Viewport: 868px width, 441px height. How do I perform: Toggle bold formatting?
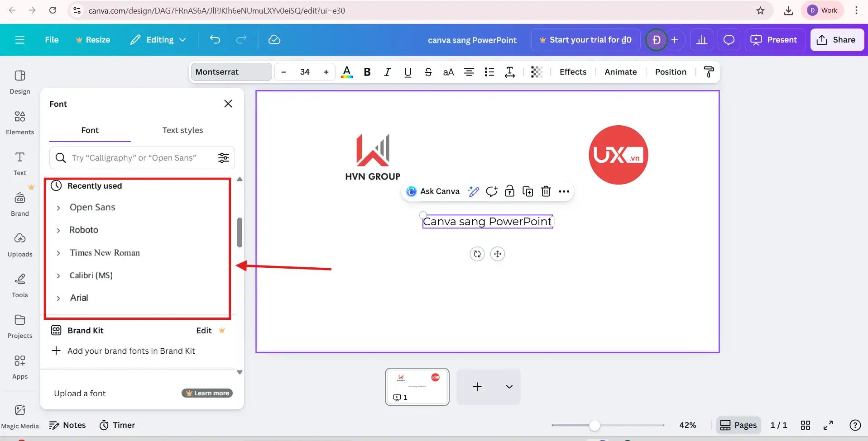pos(367,72)
